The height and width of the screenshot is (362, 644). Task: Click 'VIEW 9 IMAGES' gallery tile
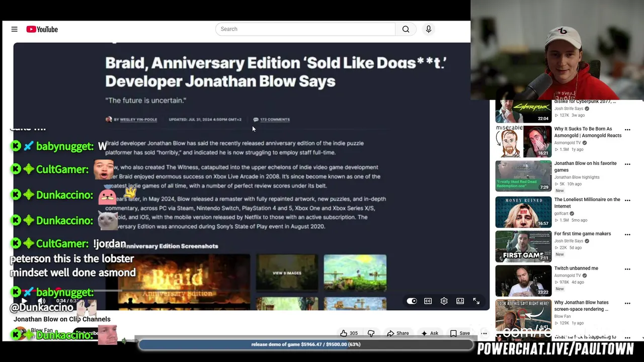tap(287, 273)
